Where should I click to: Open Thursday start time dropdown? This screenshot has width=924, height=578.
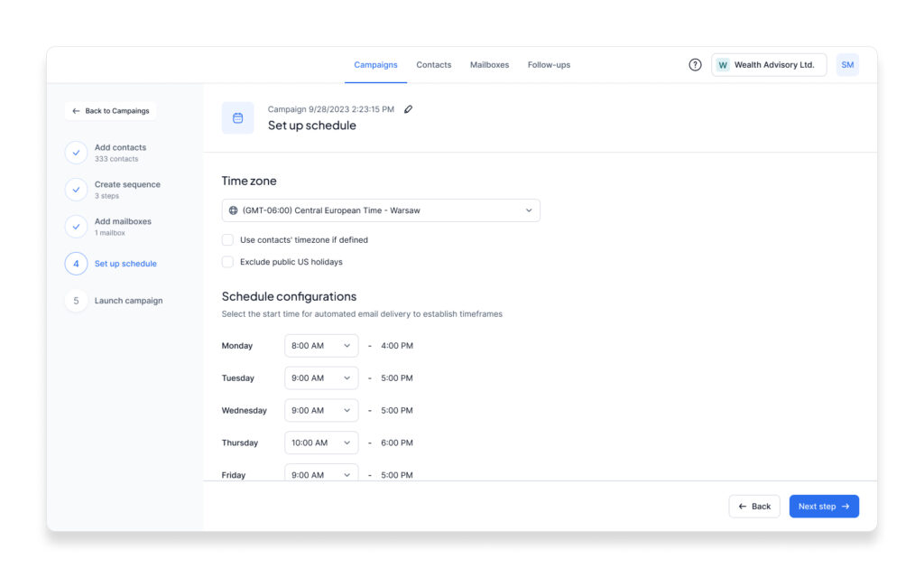pyautogui.click(x=321, y=443)
